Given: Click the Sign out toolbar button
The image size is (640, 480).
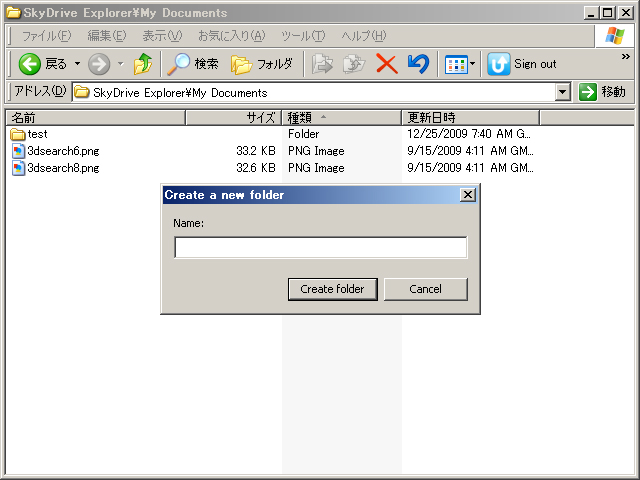Looking at the screenshot, I should point(522,64).
